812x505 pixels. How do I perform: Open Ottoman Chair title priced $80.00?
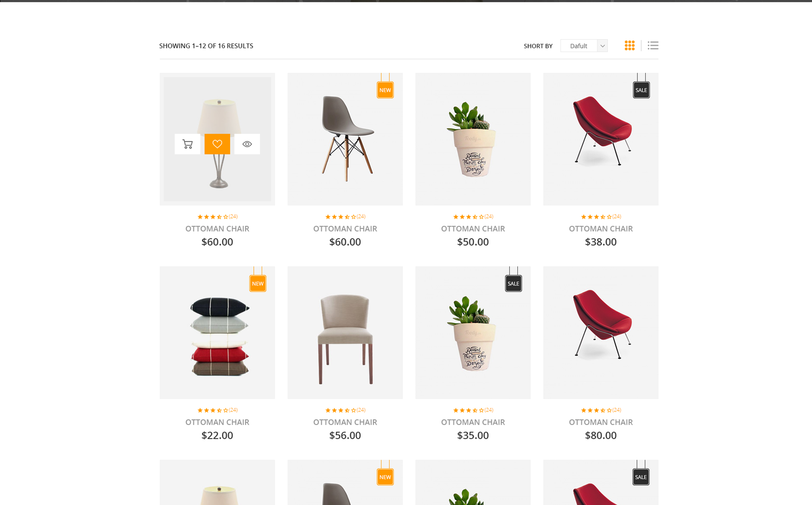tap(601, 422)
